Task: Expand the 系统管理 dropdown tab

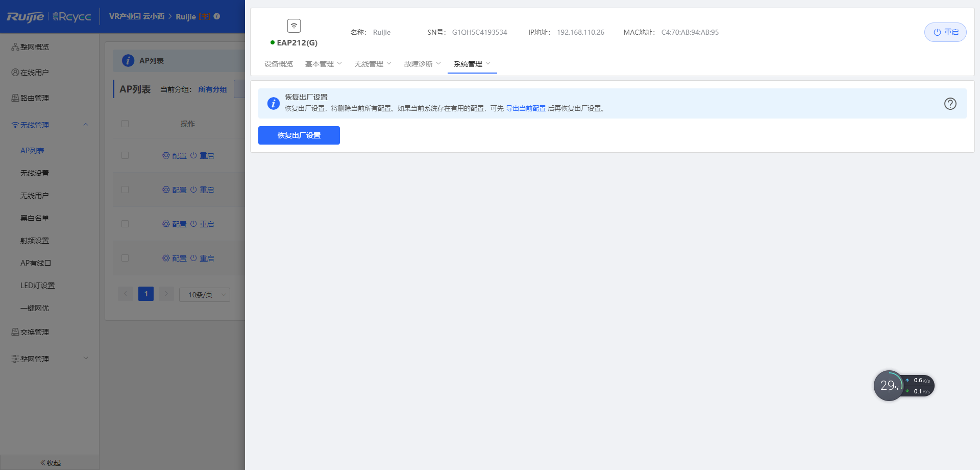Action: point(472,64)
